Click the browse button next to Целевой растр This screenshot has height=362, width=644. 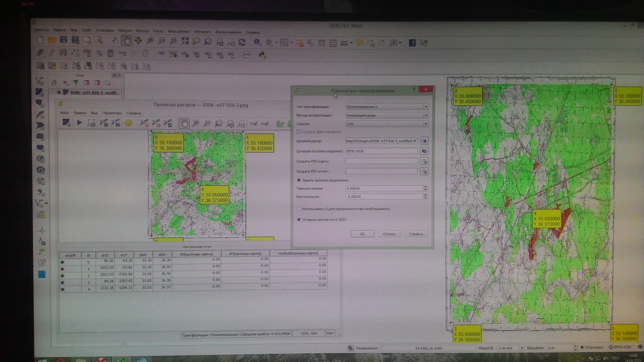tap(424, 141)
